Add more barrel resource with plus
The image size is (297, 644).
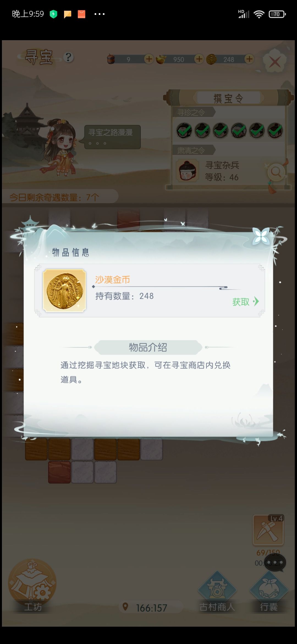[149, 59]
